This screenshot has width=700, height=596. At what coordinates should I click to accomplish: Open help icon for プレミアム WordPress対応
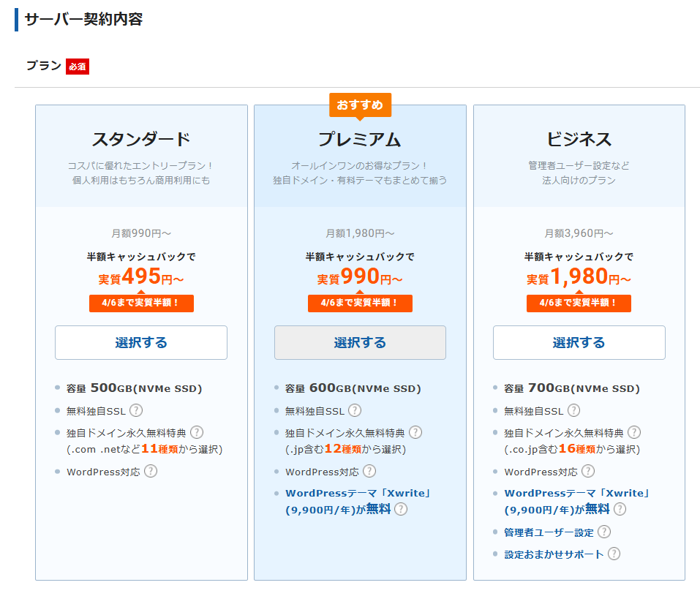pos(369,471)
